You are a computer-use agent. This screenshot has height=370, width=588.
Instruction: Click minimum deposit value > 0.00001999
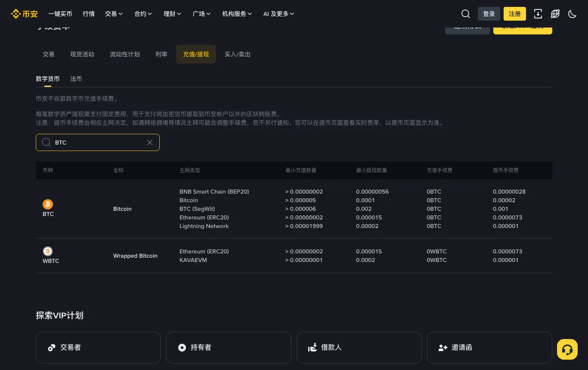coord(304,226)
